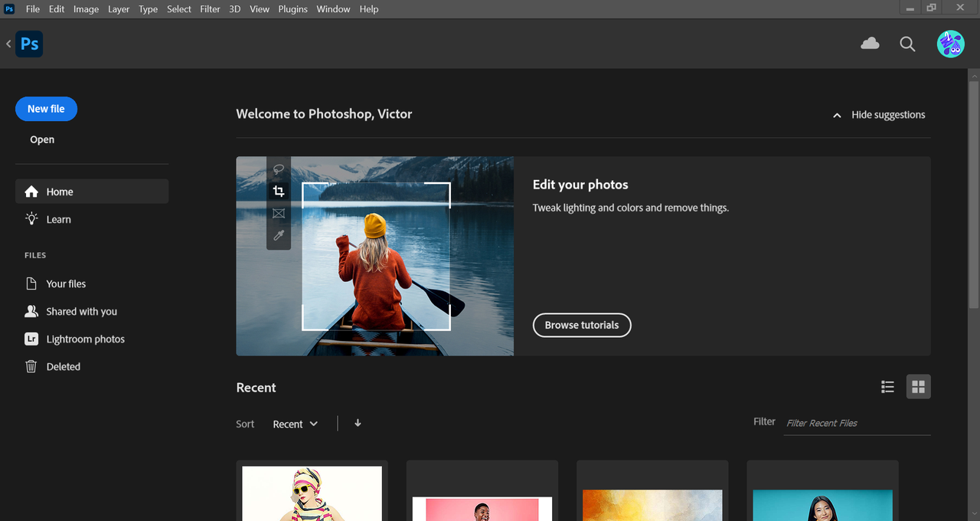The height and width of the screenshot is (521, 980).
Task: Open the Select menu
Action: coord(179,9)
